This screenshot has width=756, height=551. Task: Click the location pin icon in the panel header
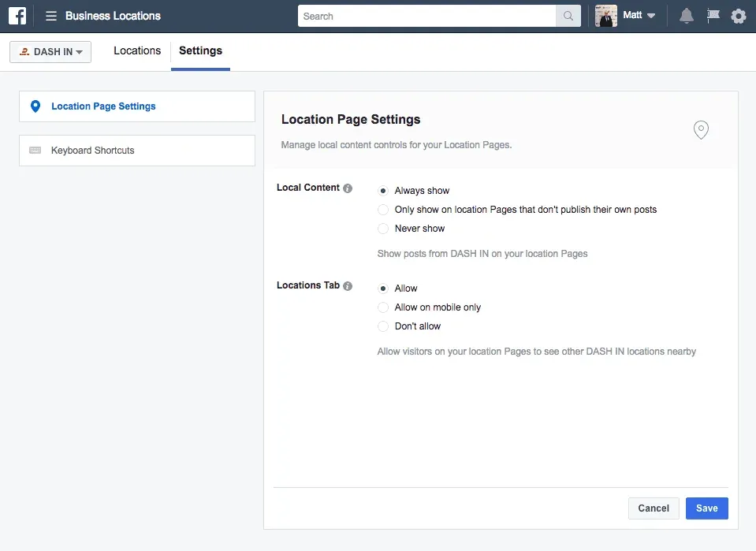[x=701, y=129]
